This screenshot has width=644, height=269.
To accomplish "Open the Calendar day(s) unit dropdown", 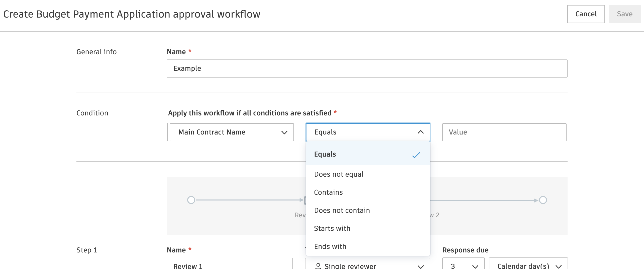I will pos(528,266).
